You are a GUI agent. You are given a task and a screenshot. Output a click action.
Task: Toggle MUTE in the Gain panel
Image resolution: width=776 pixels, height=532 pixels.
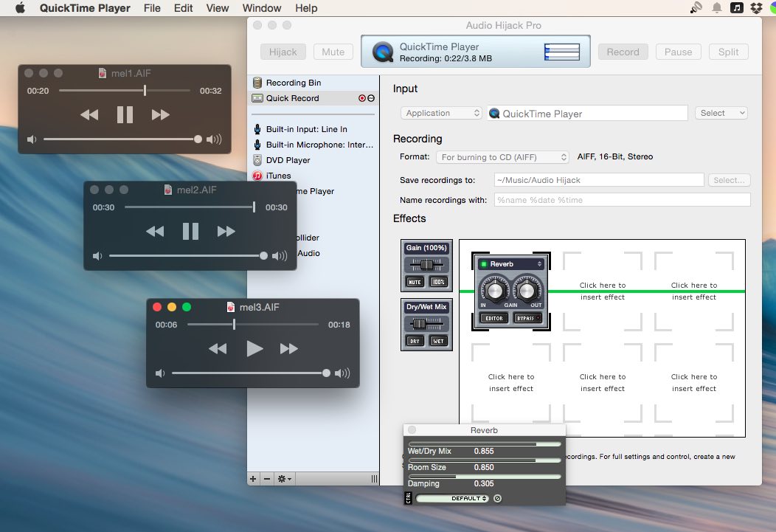[x=415, y=282]
